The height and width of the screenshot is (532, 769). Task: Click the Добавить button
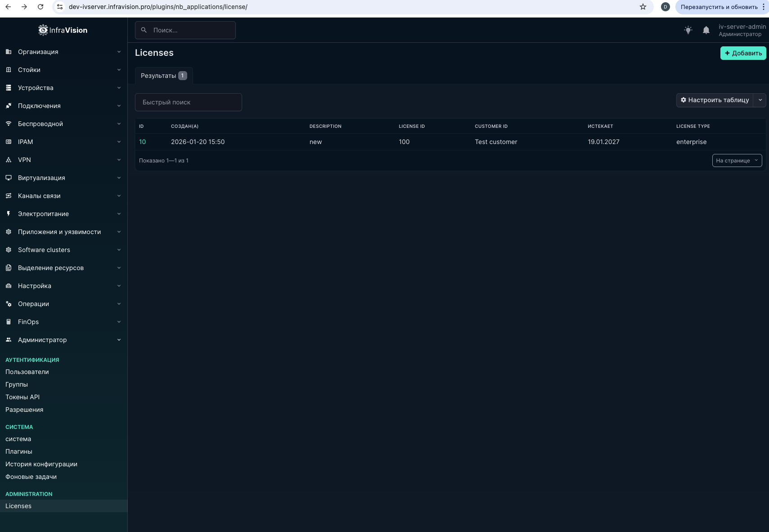(x=743, y=53)
